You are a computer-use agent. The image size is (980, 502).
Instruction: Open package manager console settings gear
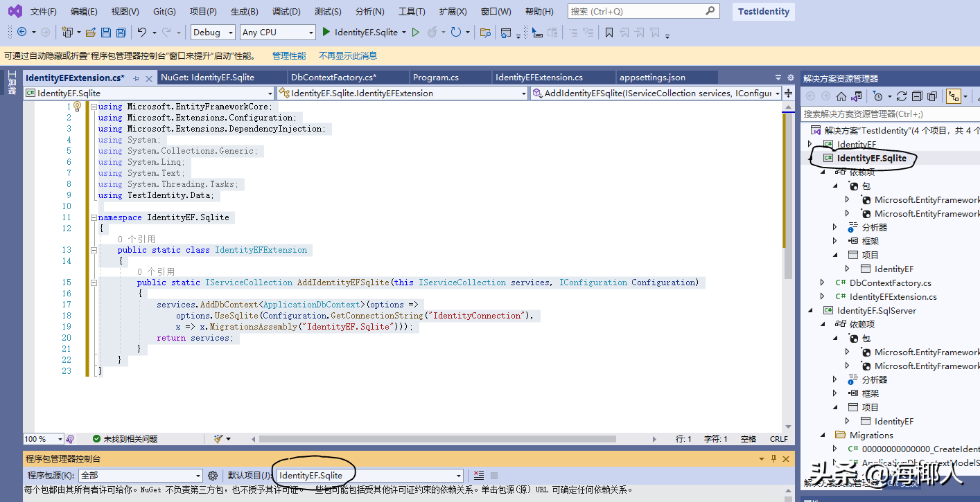point(213,475)
